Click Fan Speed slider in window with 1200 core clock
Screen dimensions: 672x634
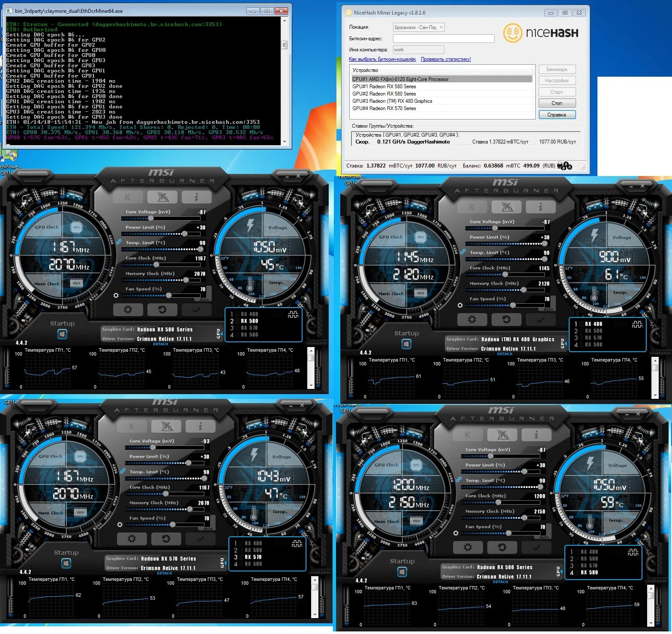pos(500,533)
